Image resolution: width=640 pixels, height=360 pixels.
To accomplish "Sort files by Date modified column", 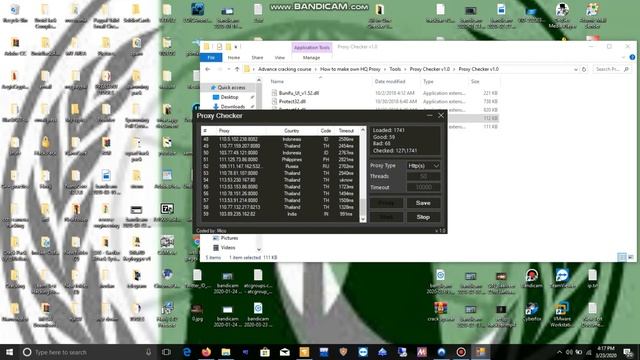I will point(390,82).
